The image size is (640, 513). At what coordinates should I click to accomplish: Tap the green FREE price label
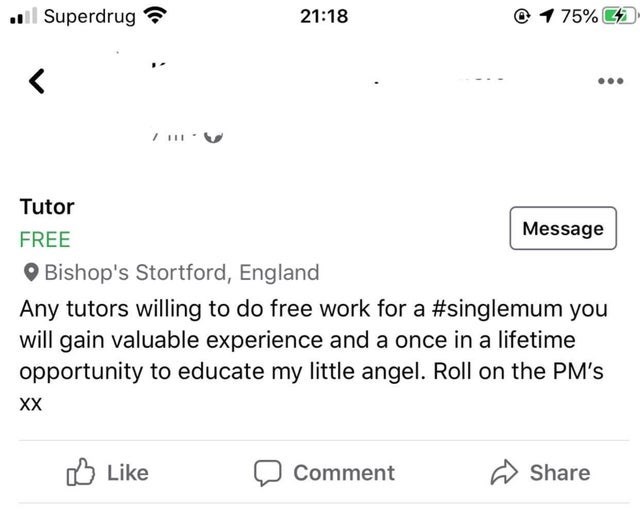(45, 240)
